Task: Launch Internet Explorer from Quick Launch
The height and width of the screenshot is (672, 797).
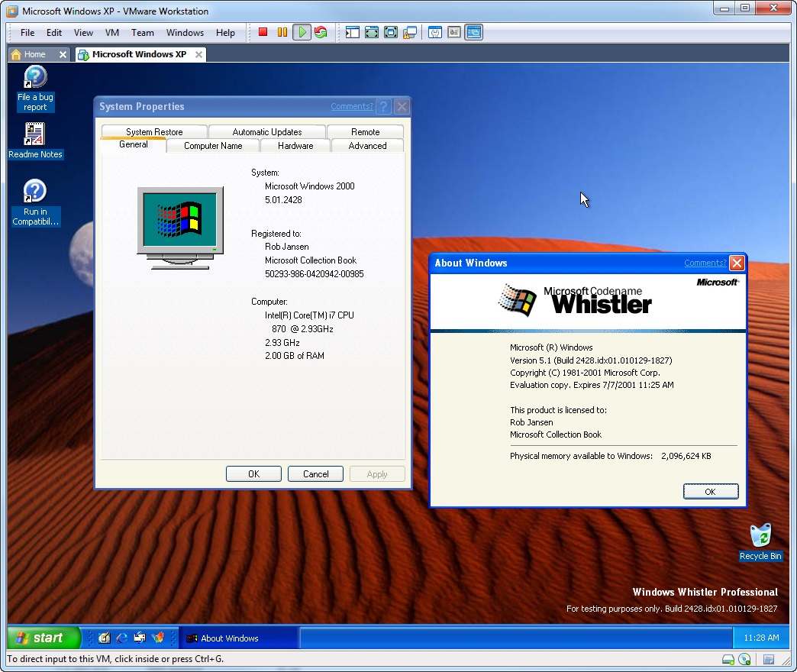Action: click(x=122, y=638)
